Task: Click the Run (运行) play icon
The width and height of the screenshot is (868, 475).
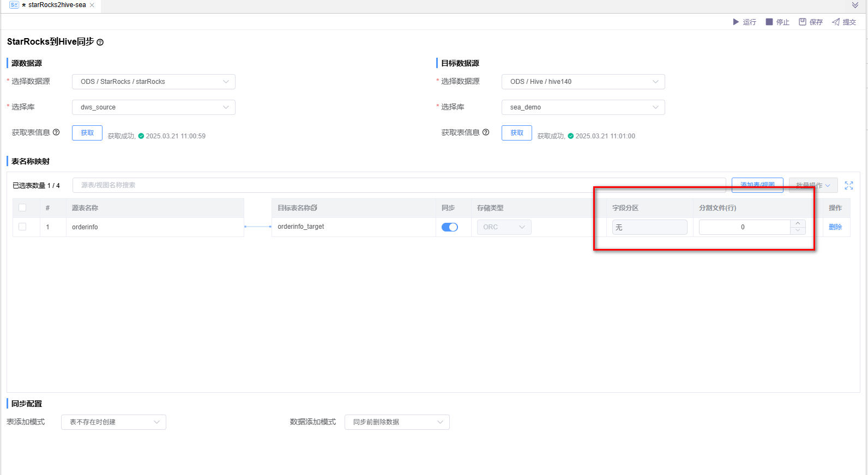Action: click(x=736, y=22)
